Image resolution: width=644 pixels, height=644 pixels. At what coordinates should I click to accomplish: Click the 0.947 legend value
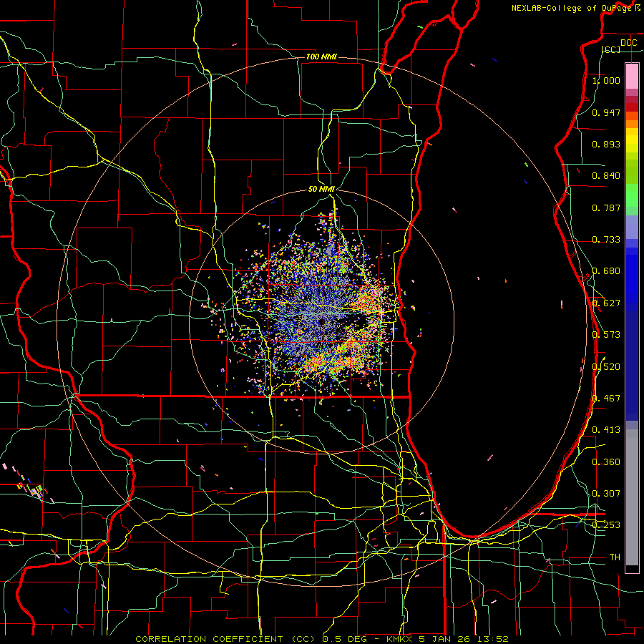point(606,112)
